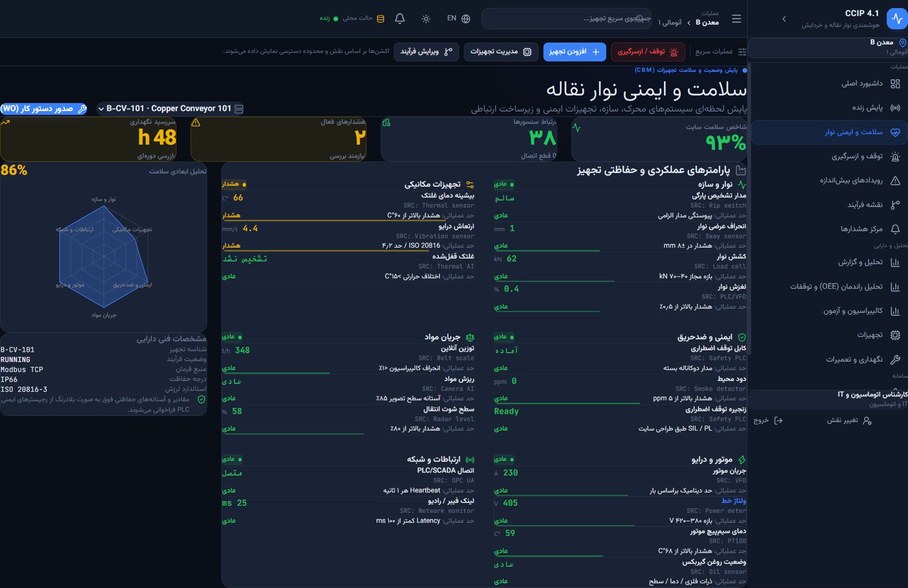Click the quick-actions sliders icon beside عملیات سریع
This screenshot has height=588, width=908.
[x=742, y=52]
